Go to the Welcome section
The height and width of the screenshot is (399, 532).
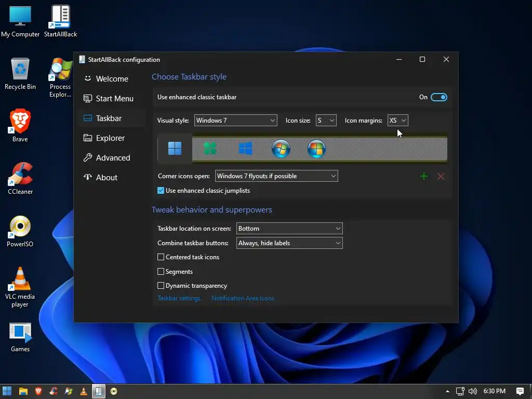point(112,79)
